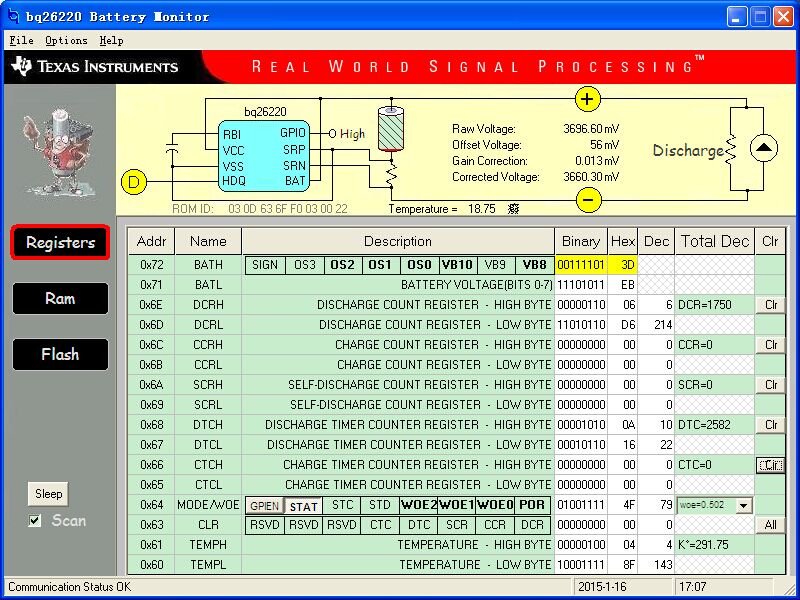Clear the CCR charge count register
This screenshot has width=800, height=600.
(x=770, y=345)
